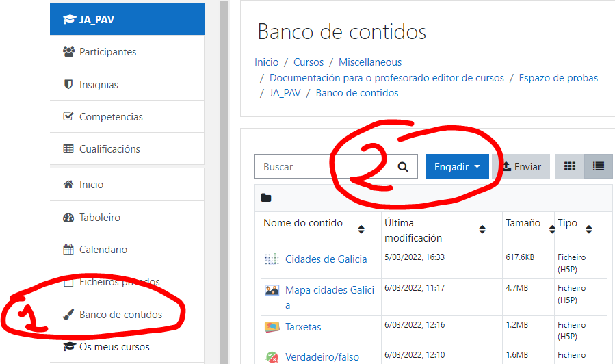Click the Verdadeiro/falso content icon
The width and height of the screenshot is (615, 364).
[x=272, y=356]
